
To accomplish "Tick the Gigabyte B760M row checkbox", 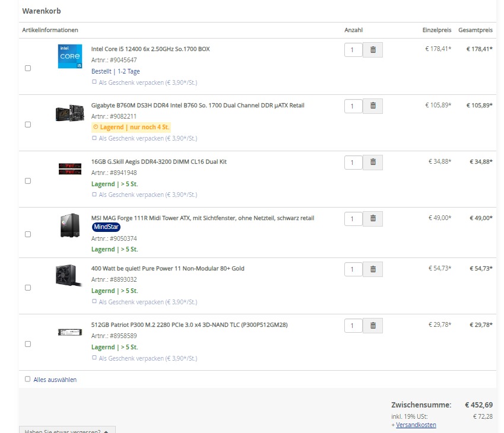I will [28, 125].
